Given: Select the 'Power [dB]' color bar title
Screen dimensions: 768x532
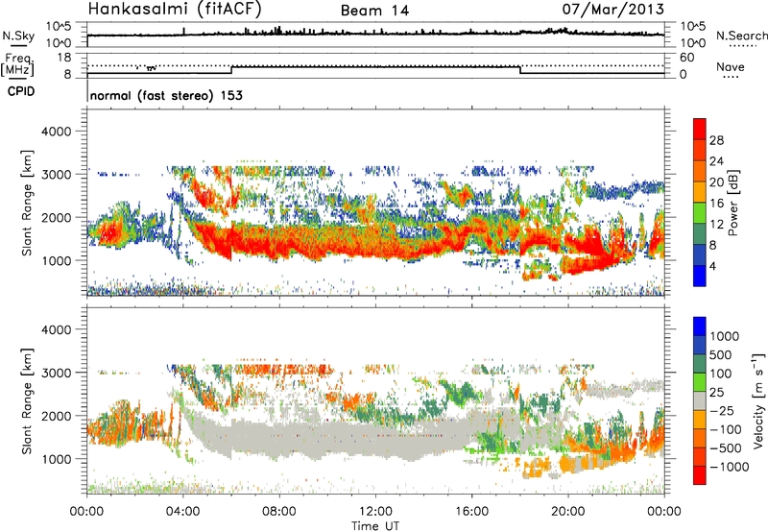Looking at the screenshot, I should tap(732, 203).
